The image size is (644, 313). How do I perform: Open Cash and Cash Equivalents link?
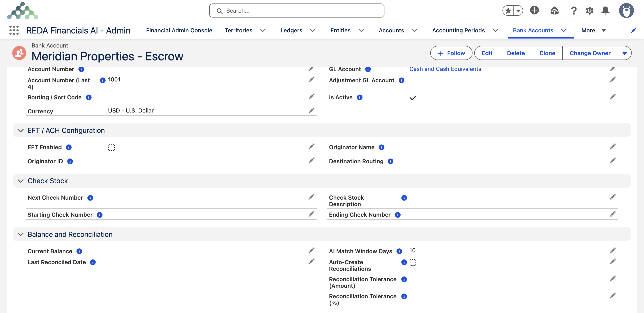click(x=445, y=69)
